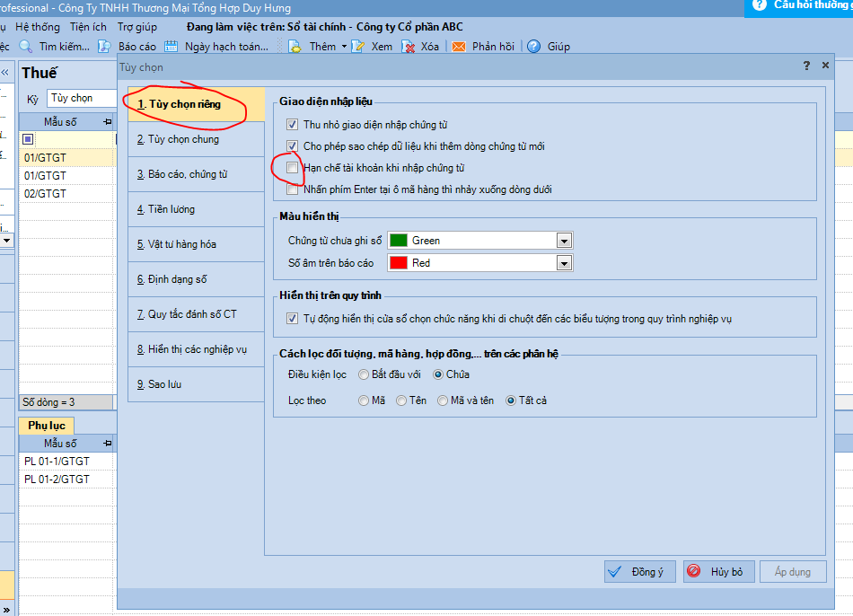Click the Ngày hạch toán calendar icon
Screen dimensions: 853x616
pyautogui.click(x=171, y=47)
